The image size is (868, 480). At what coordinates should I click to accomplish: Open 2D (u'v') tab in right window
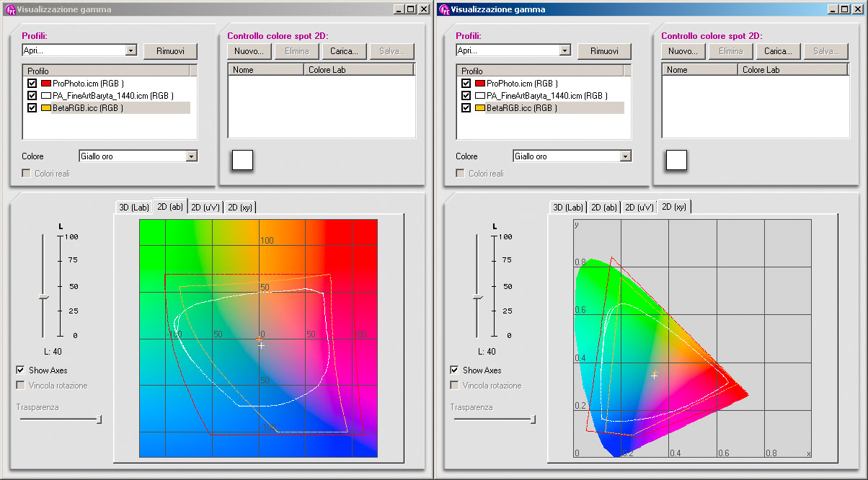639,208
